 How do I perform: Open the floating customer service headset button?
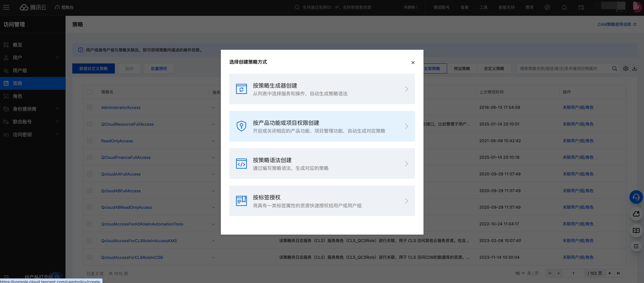(636, 197)
